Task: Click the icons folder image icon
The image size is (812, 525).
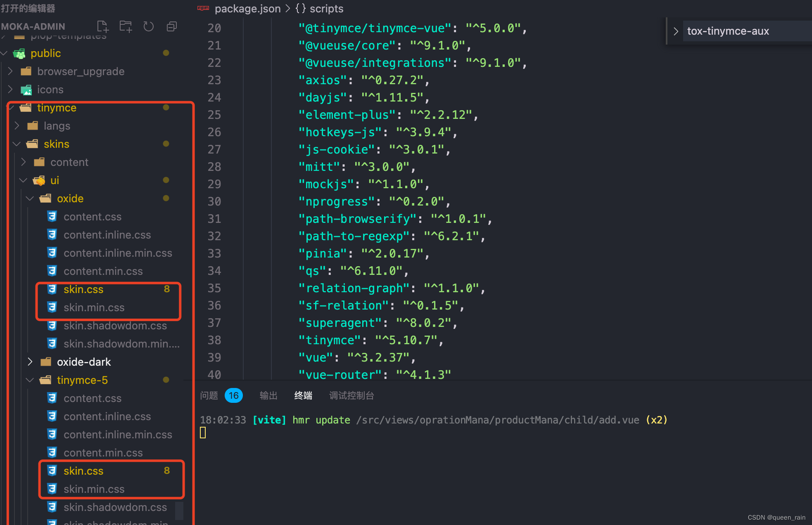Action: [26, 90]
